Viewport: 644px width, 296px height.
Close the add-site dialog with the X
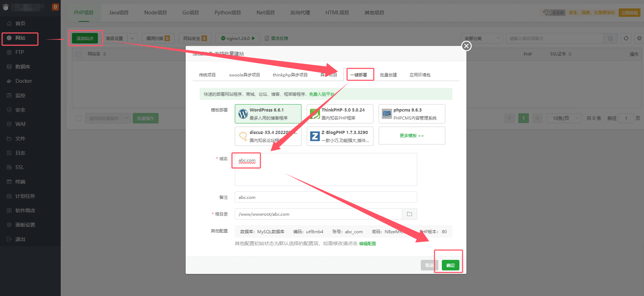click(466, 46)
